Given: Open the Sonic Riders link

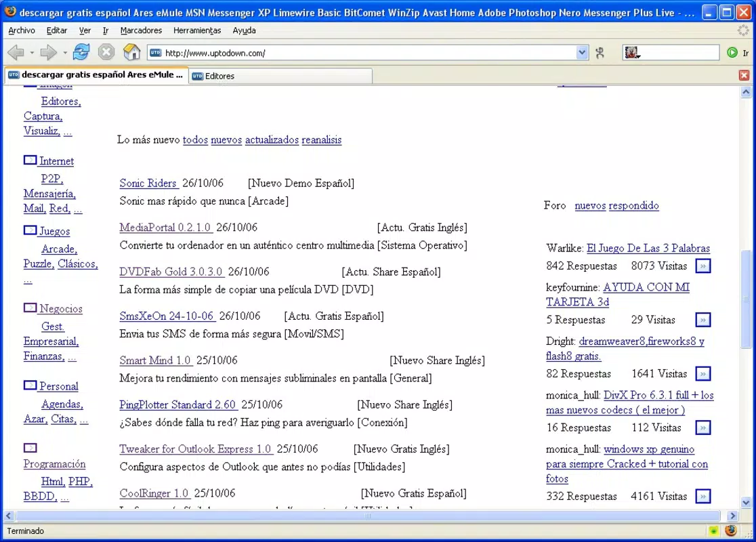Looking at the screenshot, I should [x=149, y=183].
